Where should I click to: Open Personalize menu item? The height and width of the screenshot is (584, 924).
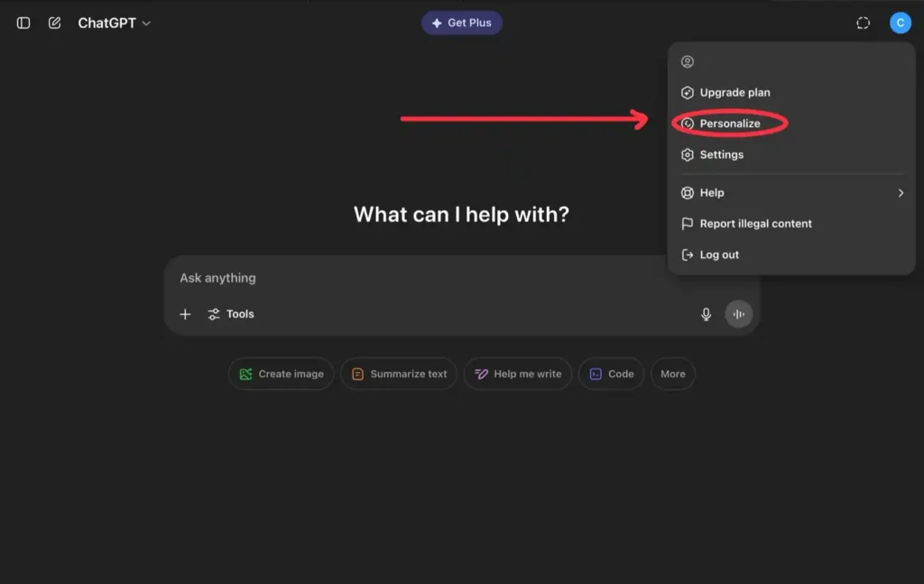point(791,124)
